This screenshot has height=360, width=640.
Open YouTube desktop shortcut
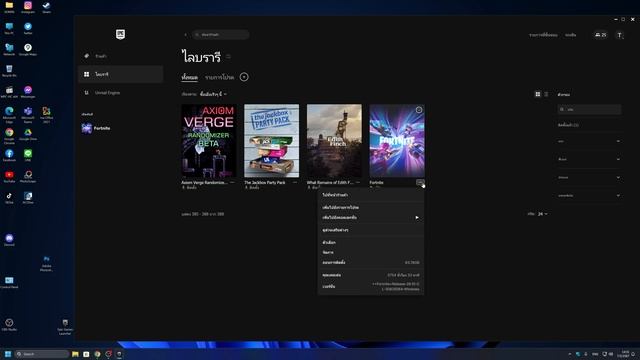(x=9, y=176)
